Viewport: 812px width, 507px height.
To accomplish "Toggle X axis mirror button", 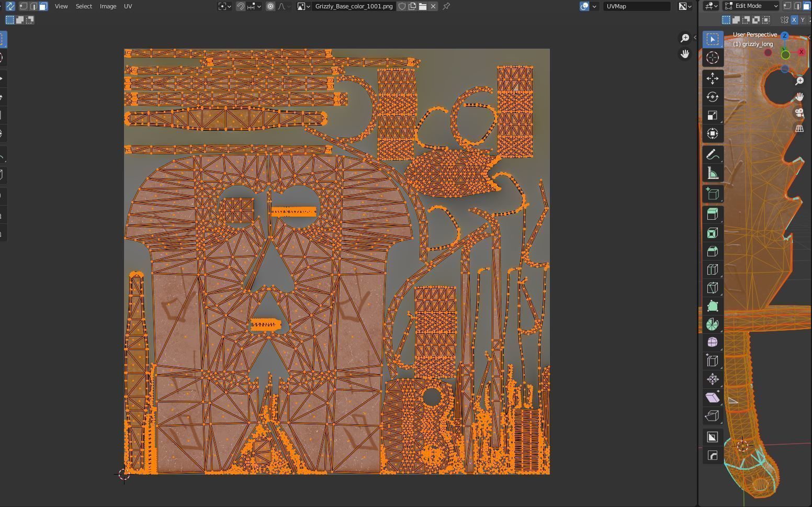I will (794, 20).
